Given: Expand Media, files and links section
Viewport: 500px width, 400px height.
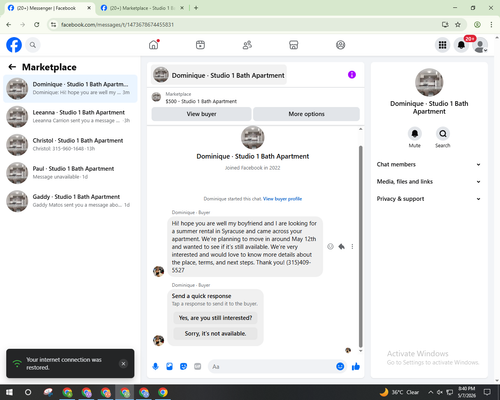Looking at the screenshot, I should point(429,182).
